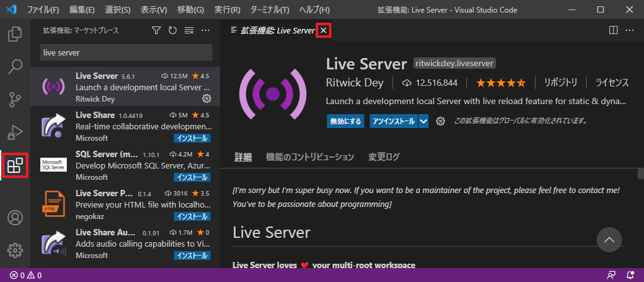This screenshot has width=644, height=282.
Task: Click the Live Server heading in readme
Action: [271, 233]
